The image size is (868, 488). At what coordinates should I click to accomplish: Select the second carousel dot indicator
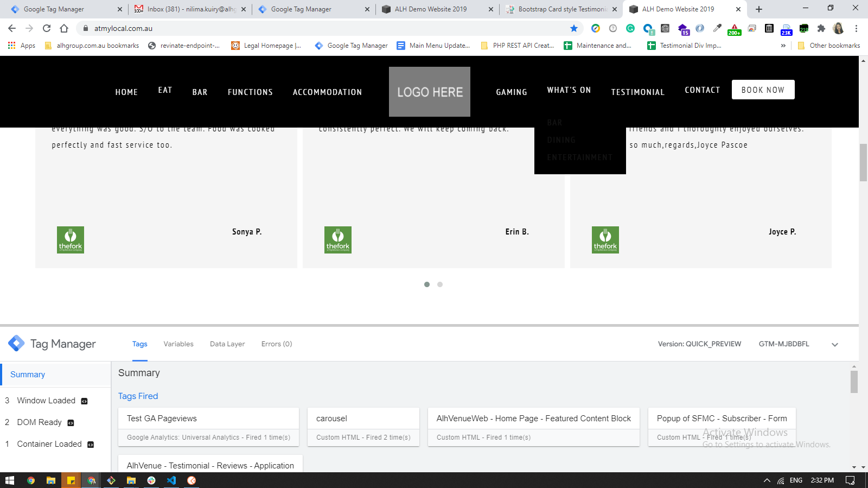tap(440, 284)
